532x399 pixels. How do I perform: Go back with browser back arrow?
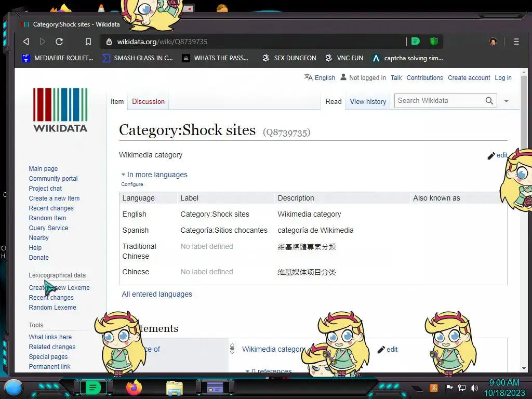coord(26,42)
